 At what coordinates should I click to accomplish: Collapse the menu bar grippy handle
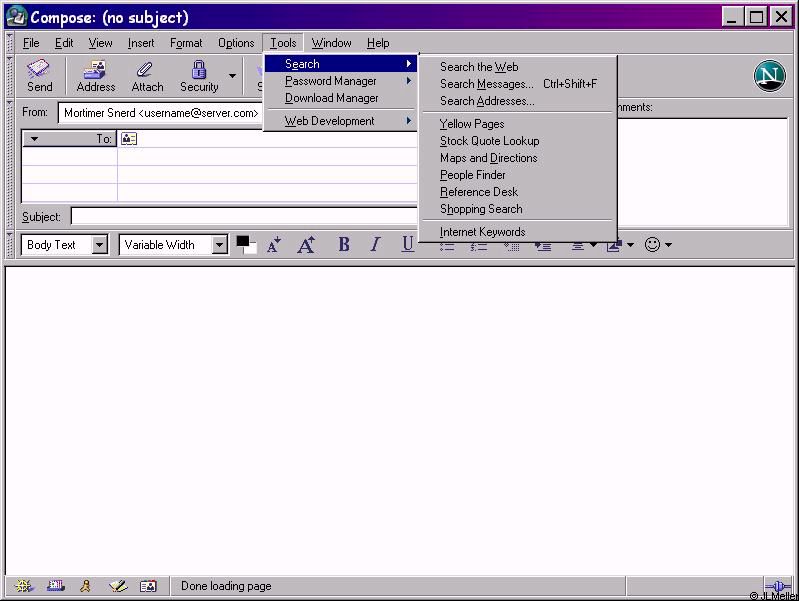(x=10, y=43)
